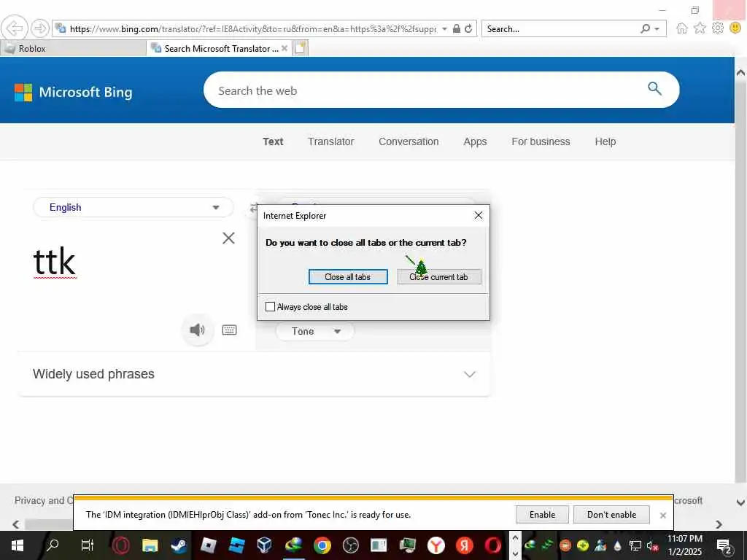Image resolution: width=747 pixels, height=560 pixels.
Task: Click the smiley feedback icon
Action: [735, 28]
